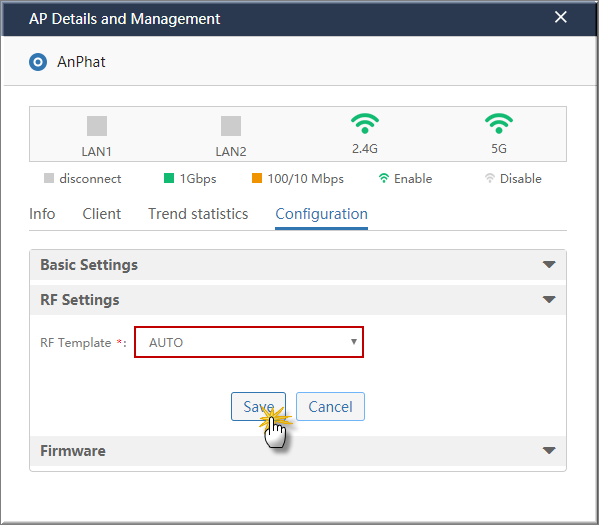Click the orange 100/10 Mbps legend swatch

click(257, 178)
